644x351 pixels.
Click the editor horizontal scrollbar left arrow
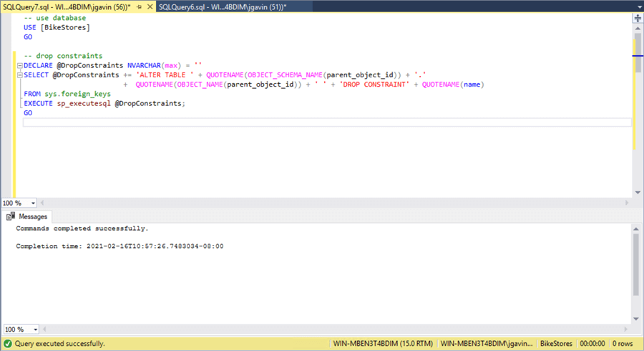tap(42, 203)
